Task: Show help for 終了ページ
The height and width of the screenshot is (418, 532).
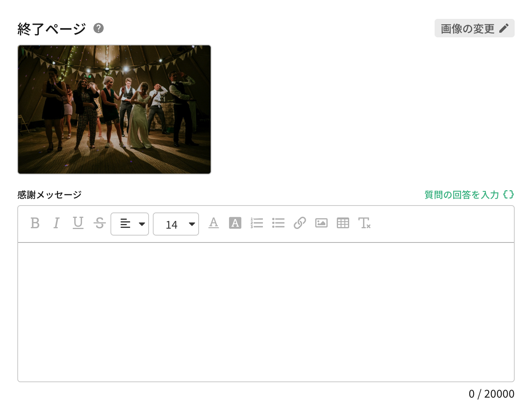Action: point(99,28)
